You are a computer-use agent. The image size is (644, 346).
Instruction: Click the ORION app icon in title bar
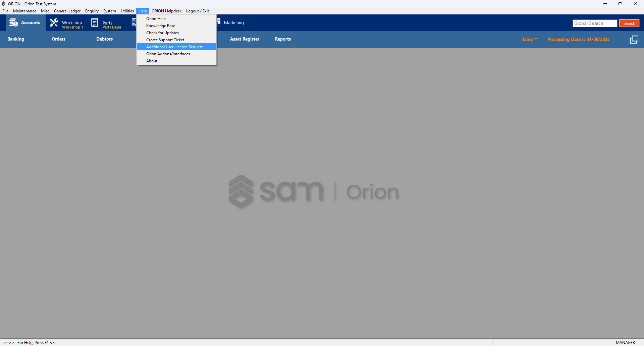click(3, 4)
